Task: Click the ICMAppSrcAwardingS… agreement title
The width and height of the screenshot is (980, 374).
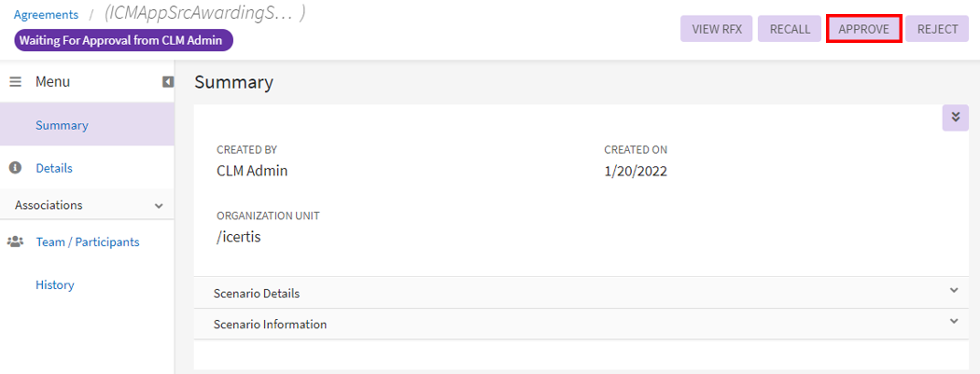Action: (x=203, y=14)
